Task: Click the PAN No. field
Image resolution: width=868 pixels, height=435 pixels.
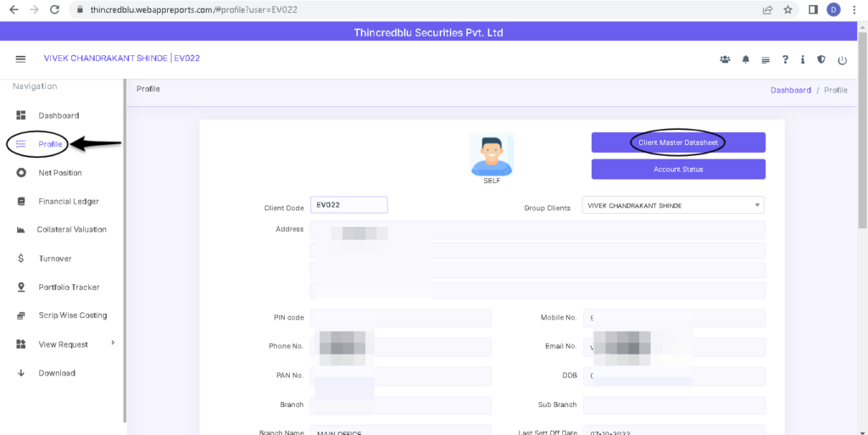Action: (401, 376)
